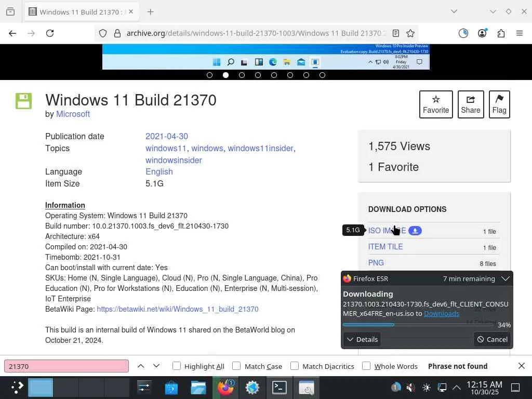Toggle reader view icon in address bar
This screenshot has width=532, height=399.
click(395, 33)
